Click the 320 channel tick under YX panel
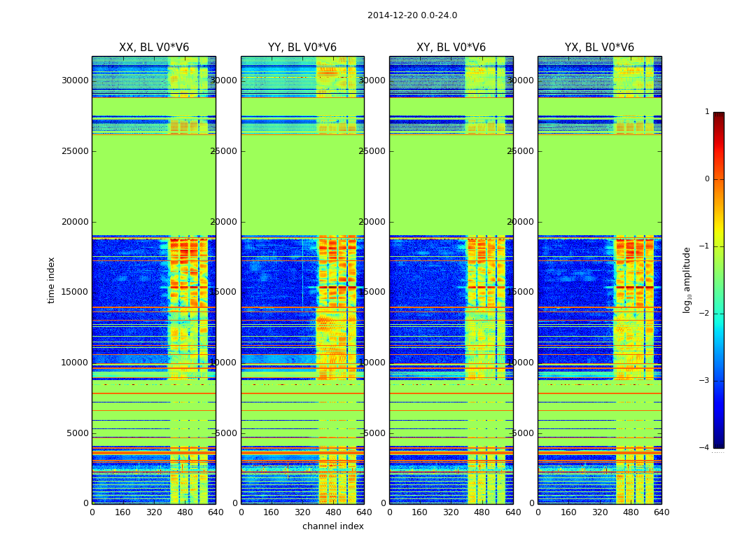The image size is (735, 560). pyautogui.click(x=600, y=512)
